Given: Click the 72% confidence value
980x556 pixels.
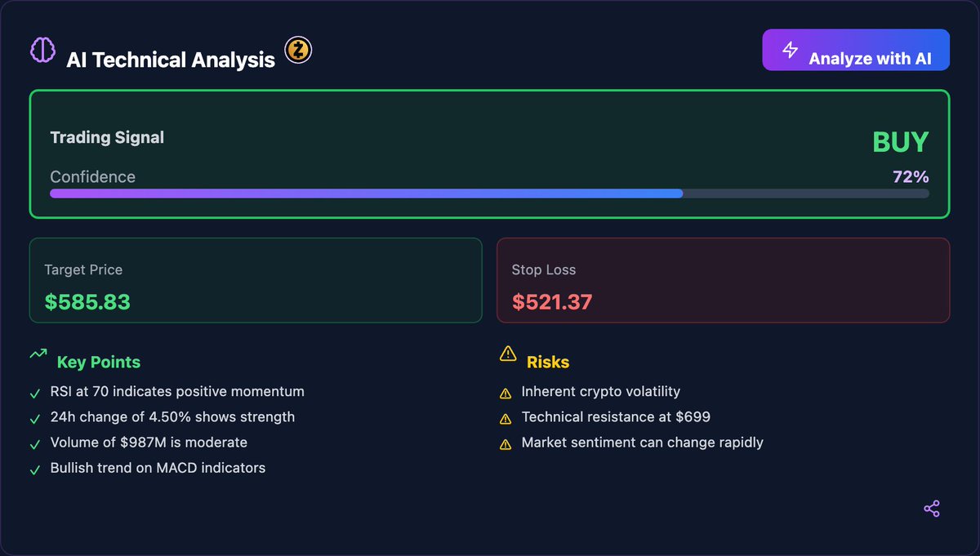Looking at the screenshot, I should (x=911, y=177).
